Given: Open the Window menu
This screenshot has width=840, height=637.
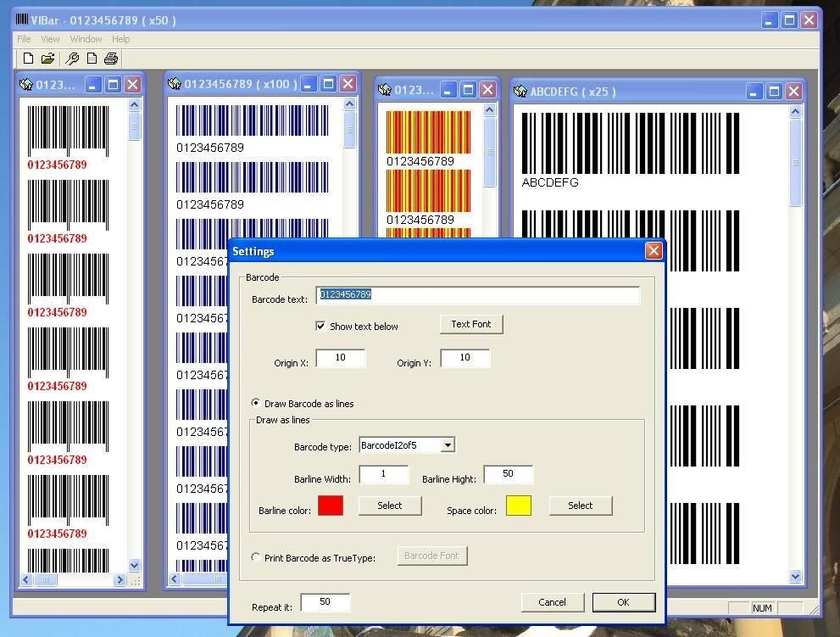Looking at the screenshot, I should tap(86, 39).
